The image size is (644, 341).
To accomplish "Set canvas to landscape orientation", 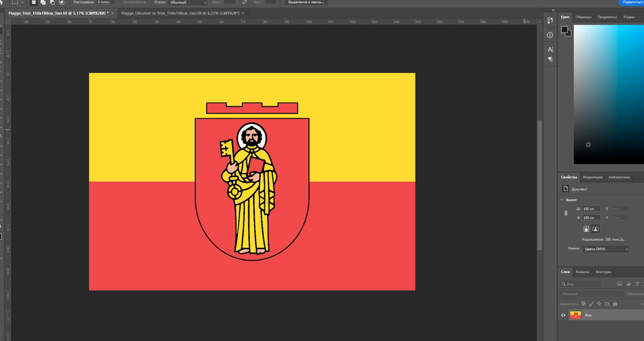I will click(595, 229).
